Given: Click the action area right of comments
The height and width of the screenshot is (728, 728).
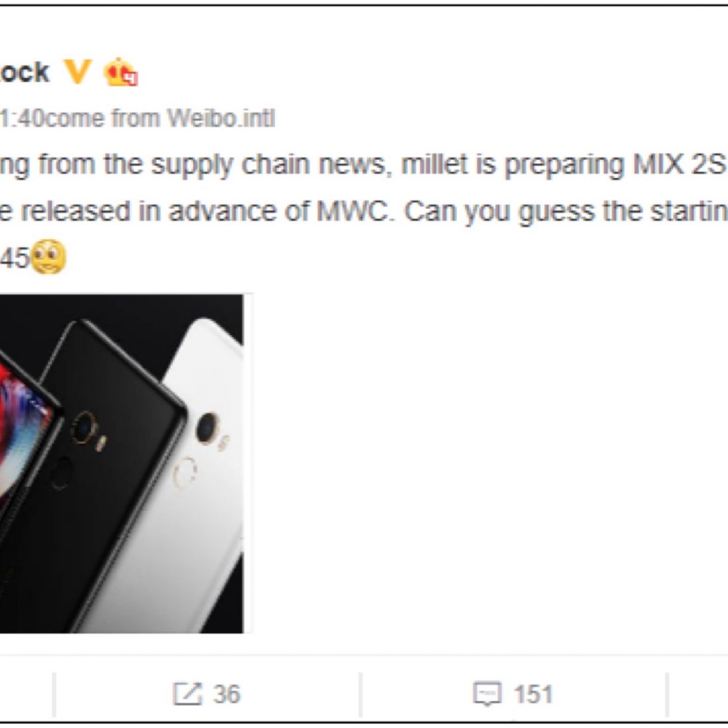Looking at the screenshot, I should point(698,694).
